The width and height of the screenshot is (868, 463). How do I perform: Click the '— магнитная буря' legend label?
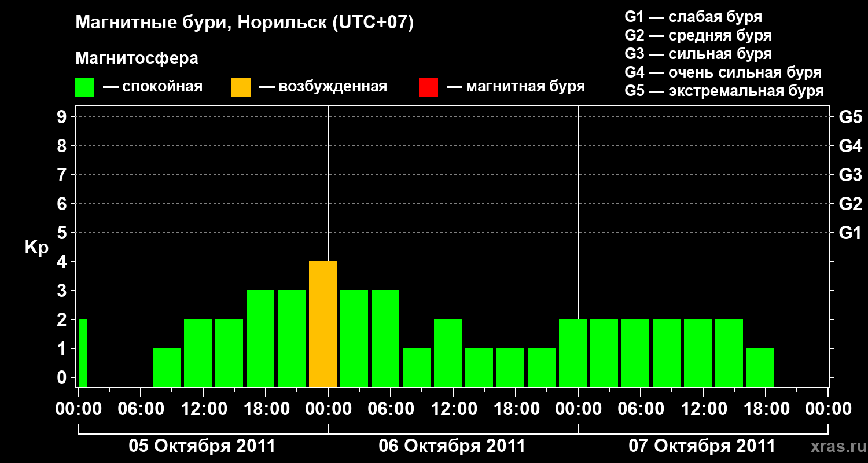pyautogui.click(x=516, y=87)
